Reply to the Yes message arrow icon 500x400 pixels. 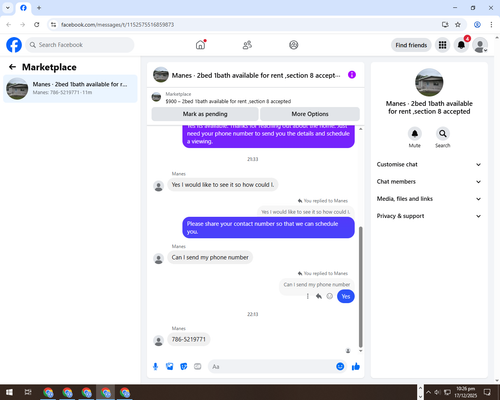pos(319,296)
